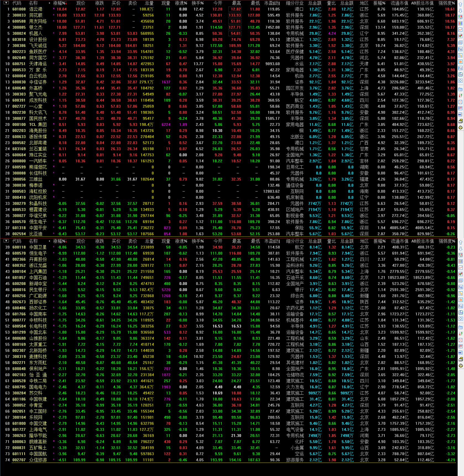Open the folder icon in the upper sidebar

coord(460,89)
